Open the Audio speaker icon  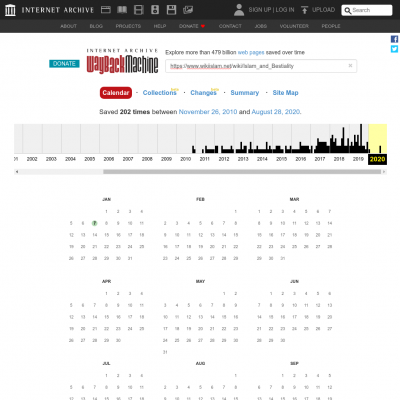pyautogui.click(x=155, y=10)
